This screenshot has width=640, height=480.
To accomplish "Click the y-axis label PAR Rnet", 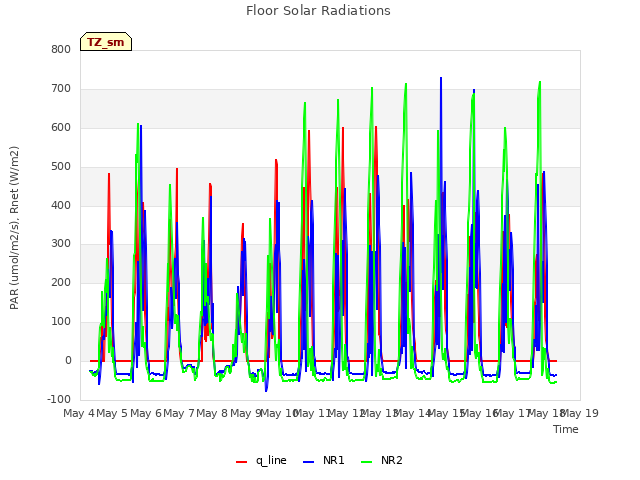I will click(x=14, y=228).
